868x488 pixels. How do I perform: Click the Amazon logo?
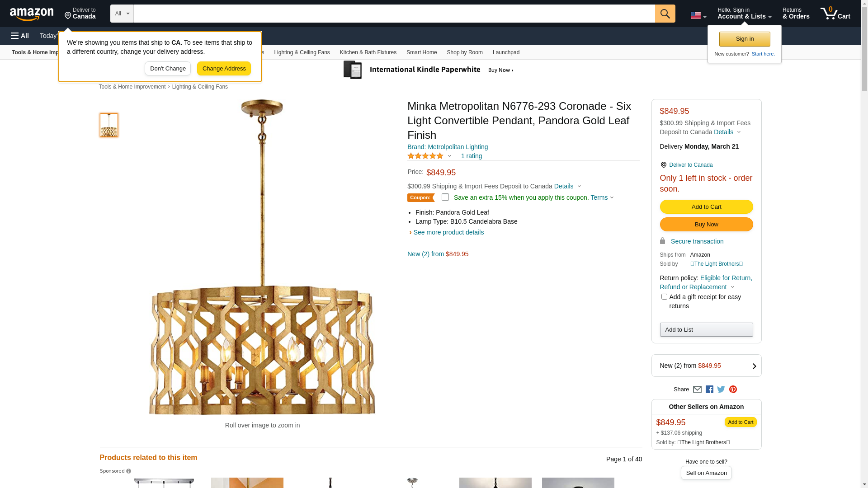(x=32, y=14)
